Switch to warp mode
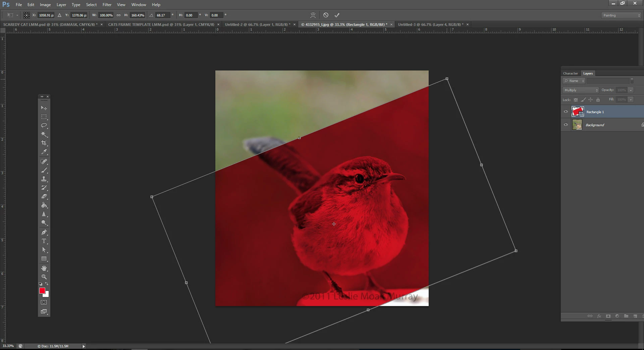This screenshot has width=644, height=350. [x=313, y=15]
